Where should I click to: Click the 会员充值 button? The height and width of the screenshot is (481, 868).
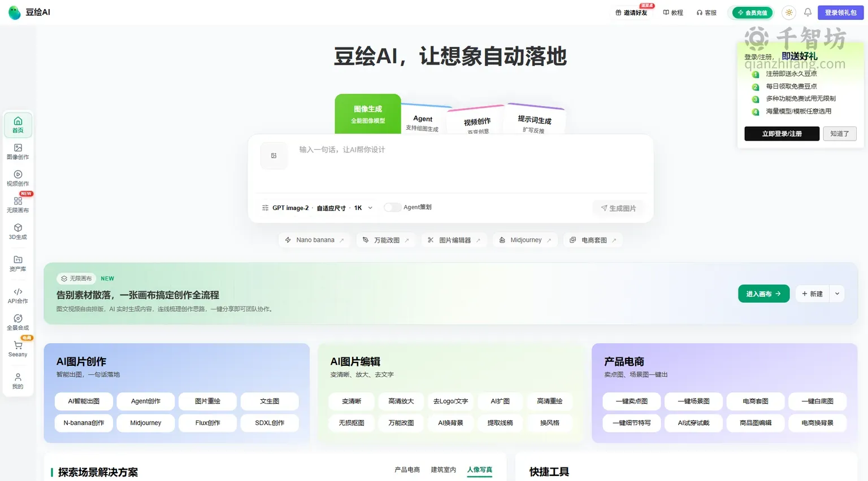click(752, 12)
